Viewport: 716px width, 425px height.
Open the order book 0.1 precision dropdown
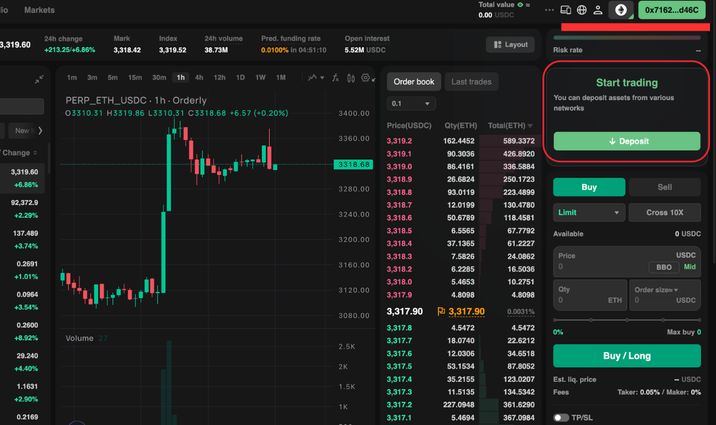click(412, 103)
